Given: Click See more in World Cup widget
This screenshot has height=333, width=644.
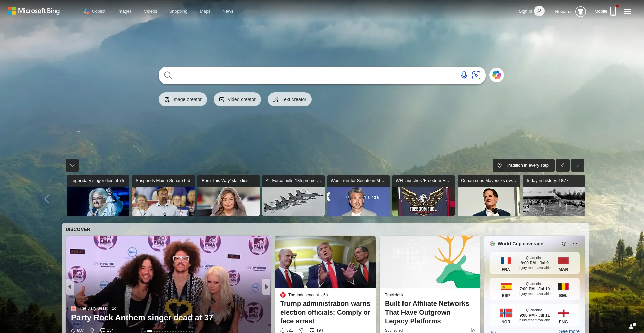Looking at the screenshot, I should pyautogui.click(x=569, y=331).
